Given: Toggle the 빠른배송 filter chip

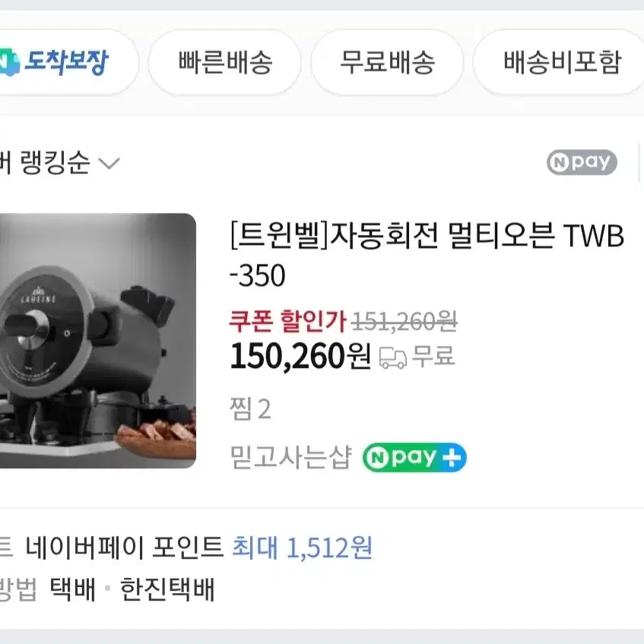Looking at the screenshot, I should (224, 62).
